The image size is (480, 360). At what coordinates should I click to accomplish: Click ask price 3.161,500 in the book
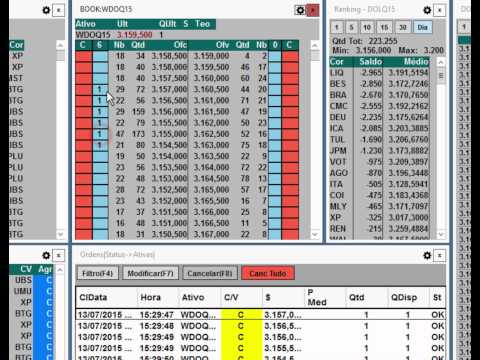211,112
